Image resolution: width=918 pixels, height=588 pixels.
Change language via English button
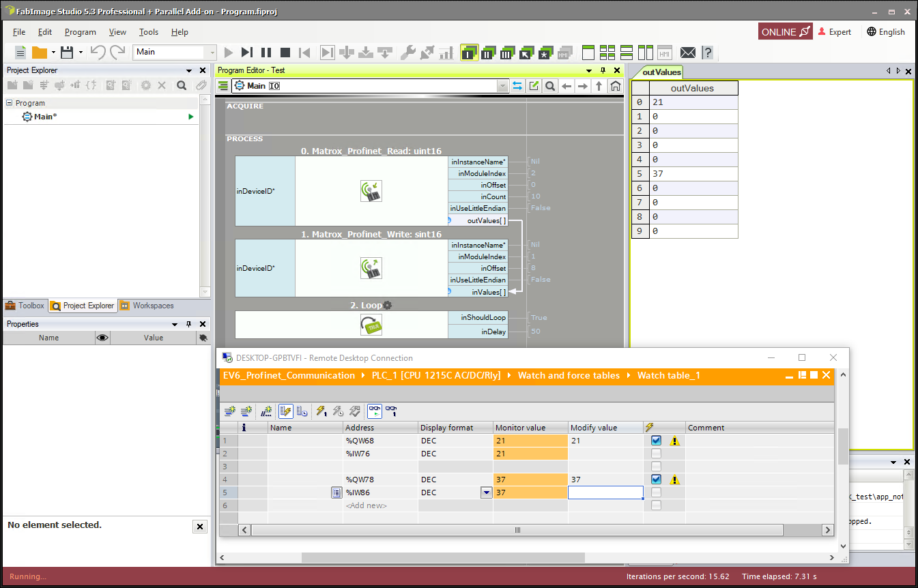[886, 32]
